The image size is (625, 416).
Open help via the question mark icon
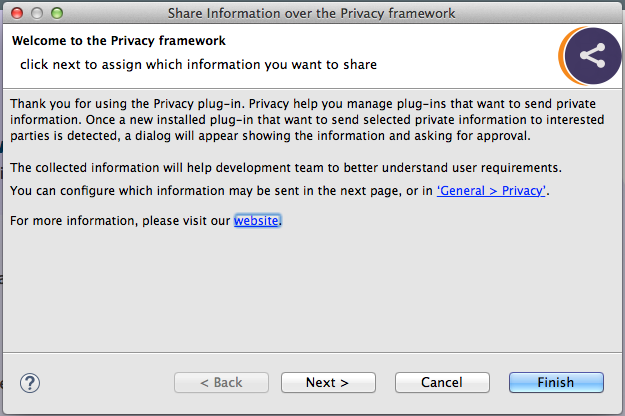click(x=30, y=383)
